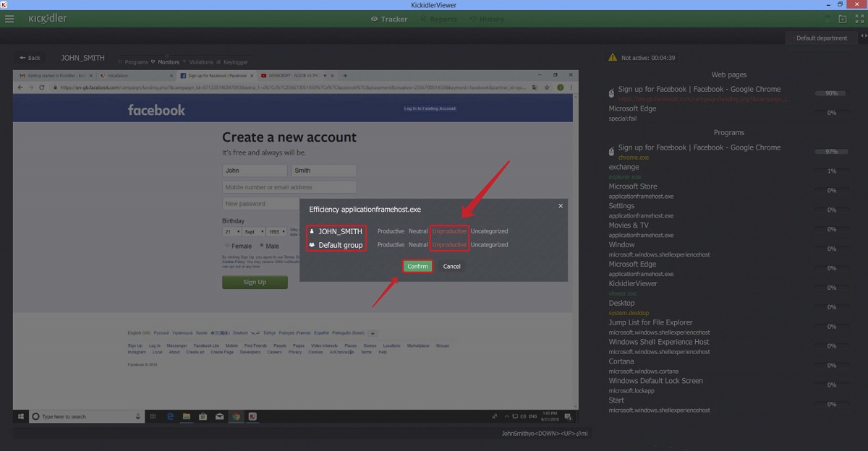Open the hamburger menu in KickidlerViewer

click(x=9, y=19)
